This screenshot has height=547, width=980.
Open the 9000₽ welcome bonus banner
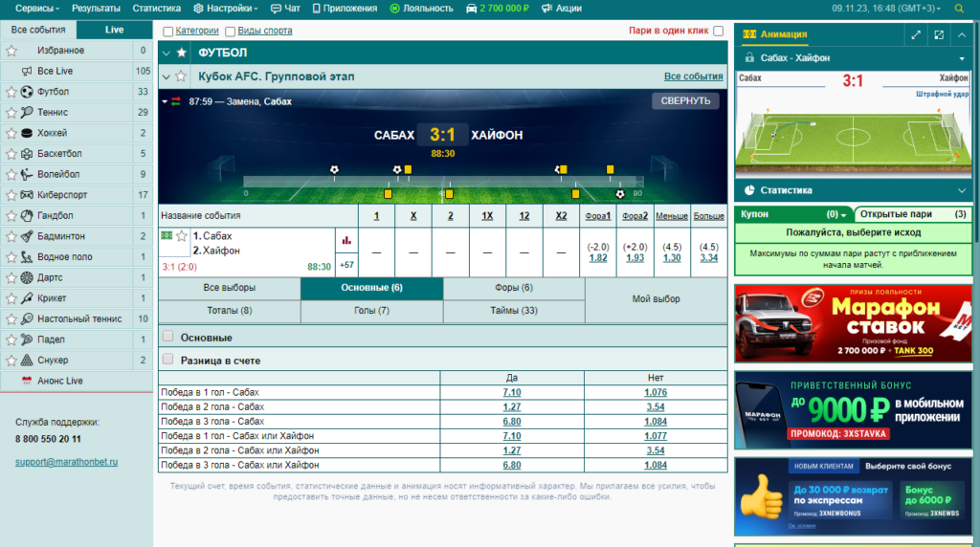coord(853,410)
